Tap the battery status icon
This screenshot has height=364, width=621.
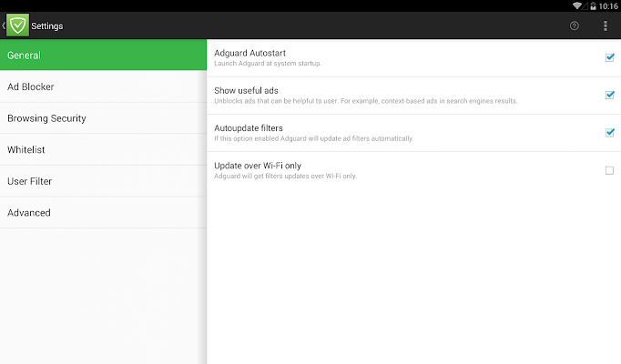click(593, 6)
